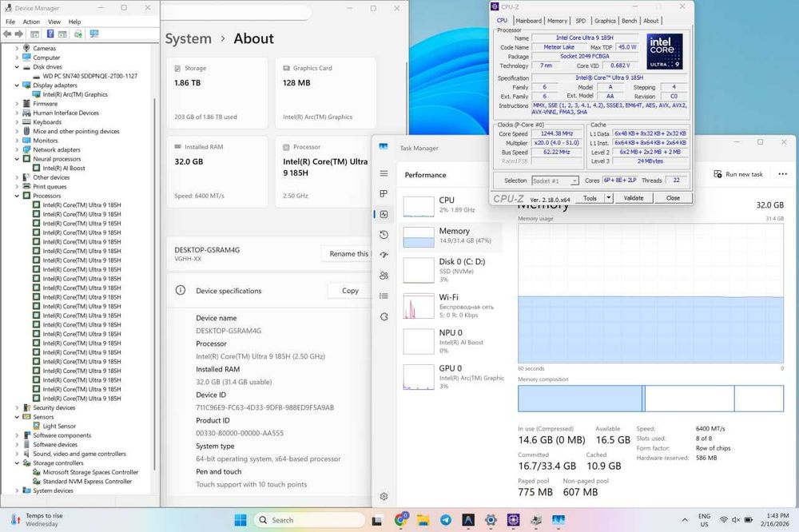
Task: Open Task Manager hamburger navigation menu
Action: tap(384, 173)
